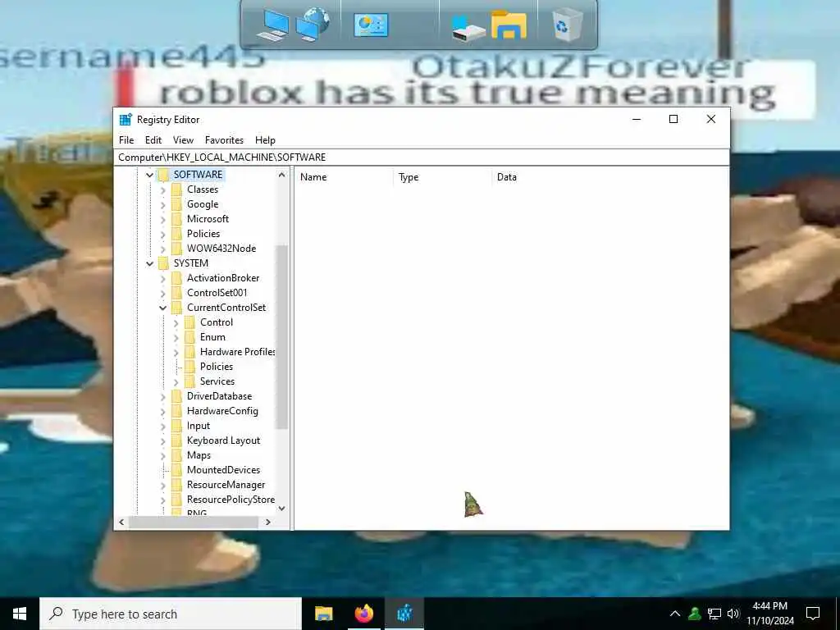Click the CurrentControlSet folder icon
The width and height of the screenshot is (840, 630).
(x=177, y=308)
